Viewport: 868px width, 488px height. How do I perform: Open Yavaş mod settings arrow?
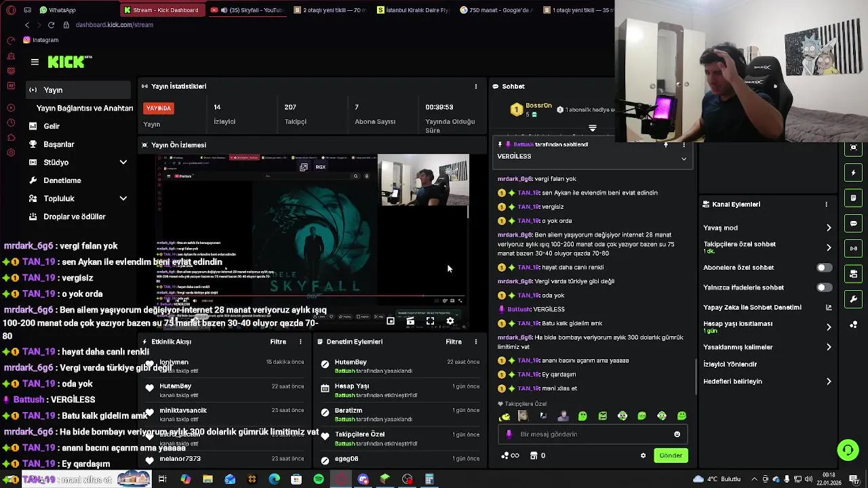click(829, 228)
